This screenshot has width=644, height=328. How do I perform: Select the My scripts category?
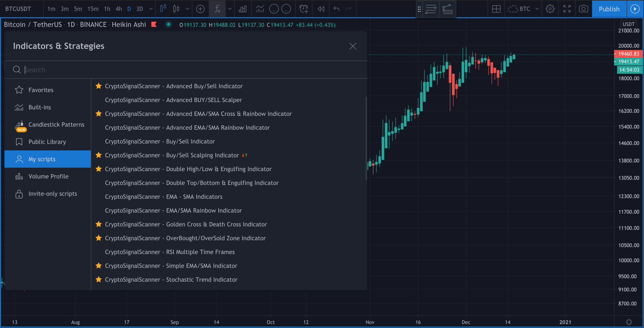[48, 159]
